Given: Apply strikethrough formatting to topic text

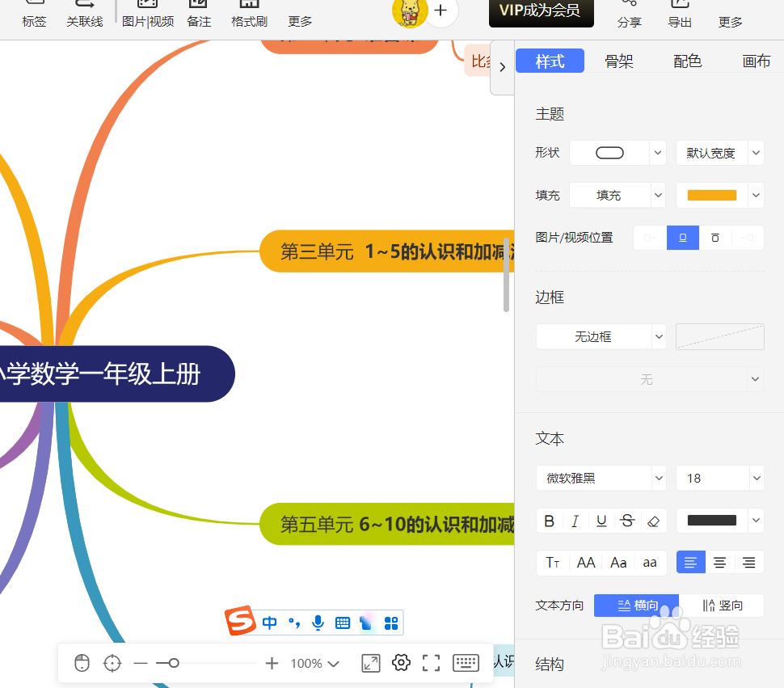Looking at the screenshot, I should pos(627,521).
